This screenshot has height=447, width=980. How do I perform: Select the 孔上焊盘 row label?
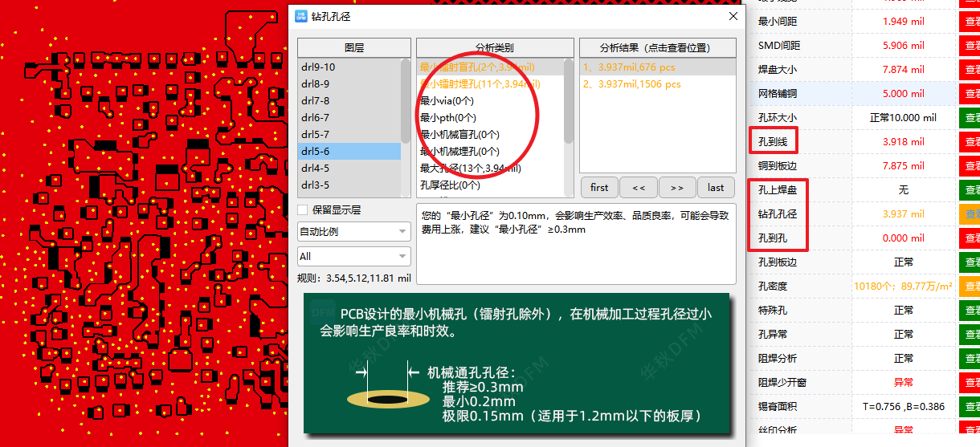778,190
